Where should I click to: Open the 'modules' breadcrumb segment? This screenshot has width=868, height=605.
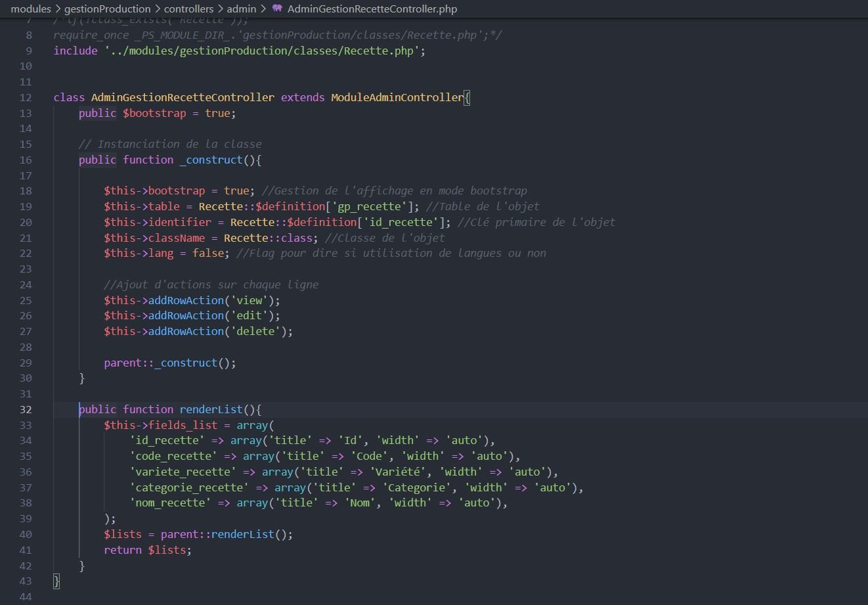point(31,9)
